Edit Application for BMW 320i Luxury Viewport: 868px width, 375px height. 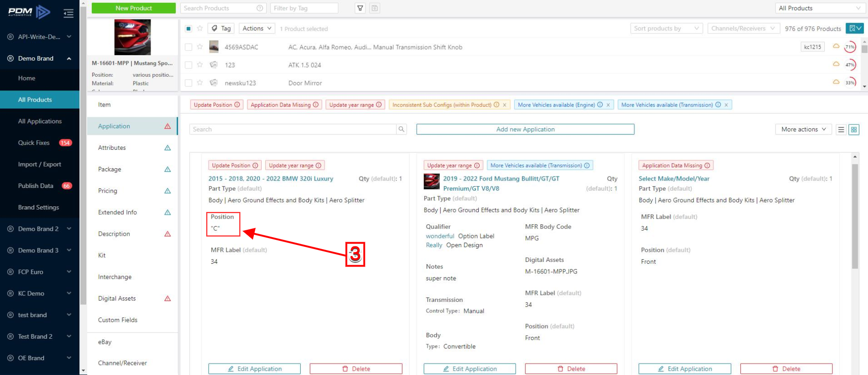(255, 369)
